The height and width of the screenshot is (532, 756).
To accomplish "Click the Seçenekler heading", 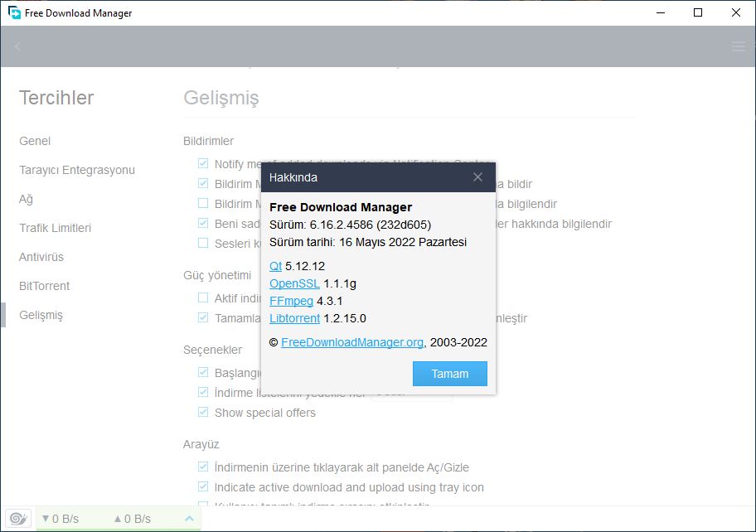I will click(x=212, y=350).
